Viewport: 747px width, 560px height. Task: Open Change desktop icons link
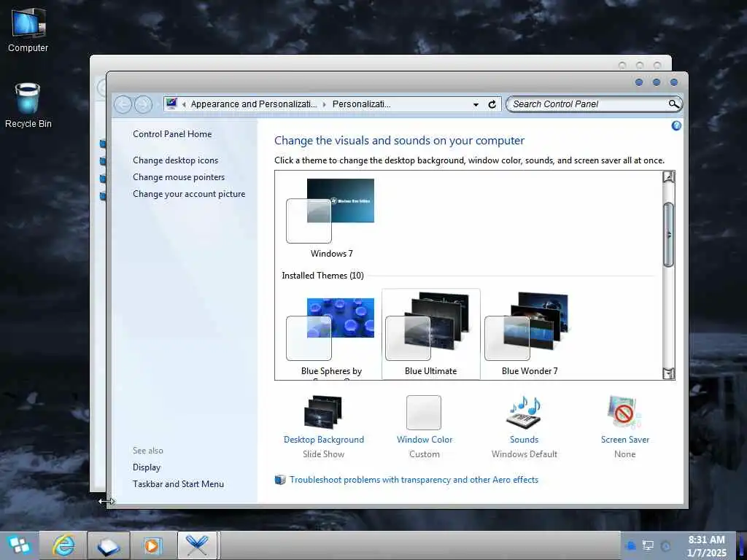coord(175,160)
